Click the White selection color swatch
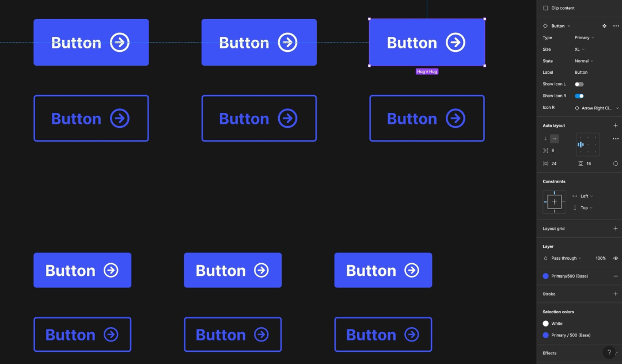Screen dimensions: 622x364 pos(545,324)
